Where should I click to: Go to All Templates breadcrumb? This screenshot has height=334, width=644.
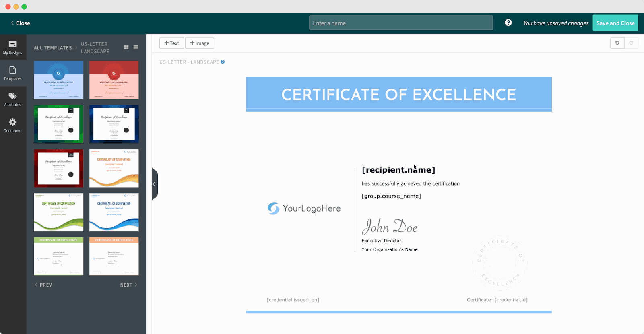(x=53, y=48)
